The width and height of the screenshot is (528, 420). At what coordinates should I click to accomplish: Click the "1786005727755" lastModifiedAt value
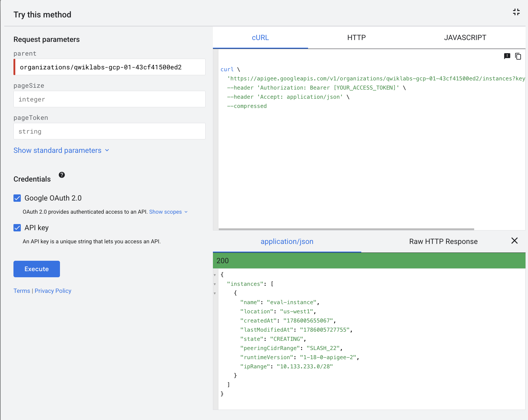[x=325, y=330]
